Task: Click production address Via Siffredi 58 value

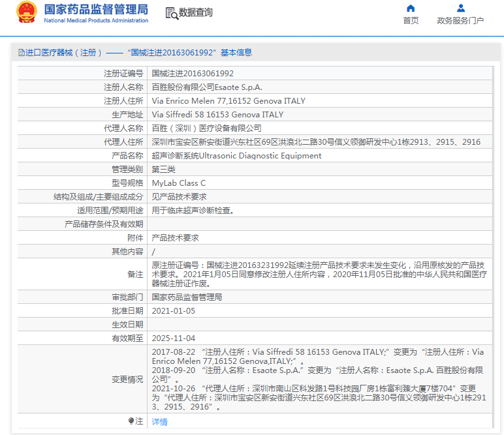Action: click(217, 115)
